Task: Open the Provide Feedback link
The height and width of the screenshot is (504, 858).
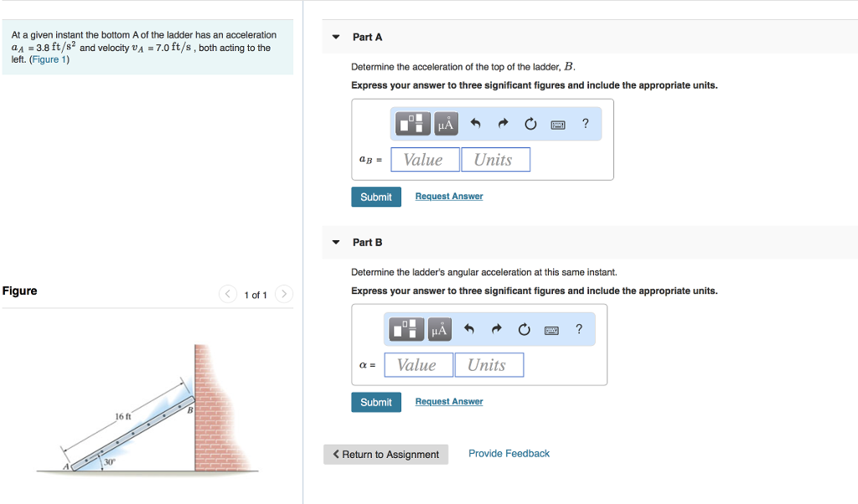Action: coord(509,454)
